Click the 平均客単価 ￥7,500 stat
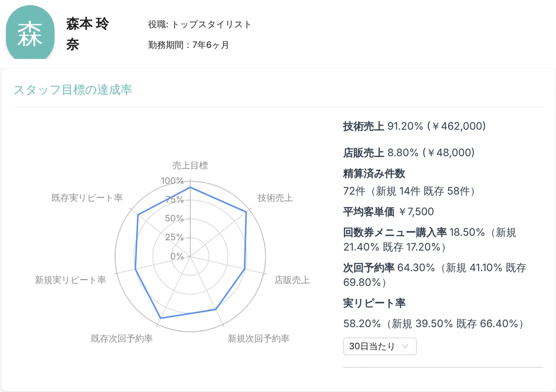Screen dimensions: 556x392 pos(389,212)
